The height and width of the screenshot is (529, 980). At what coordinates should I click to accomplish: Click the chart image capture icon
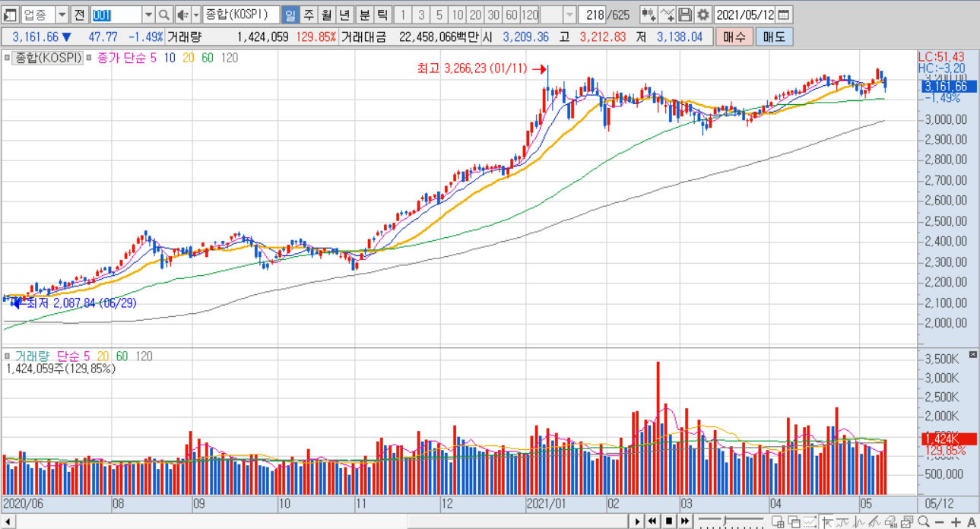pyautogui.click(x=908, y=521)
